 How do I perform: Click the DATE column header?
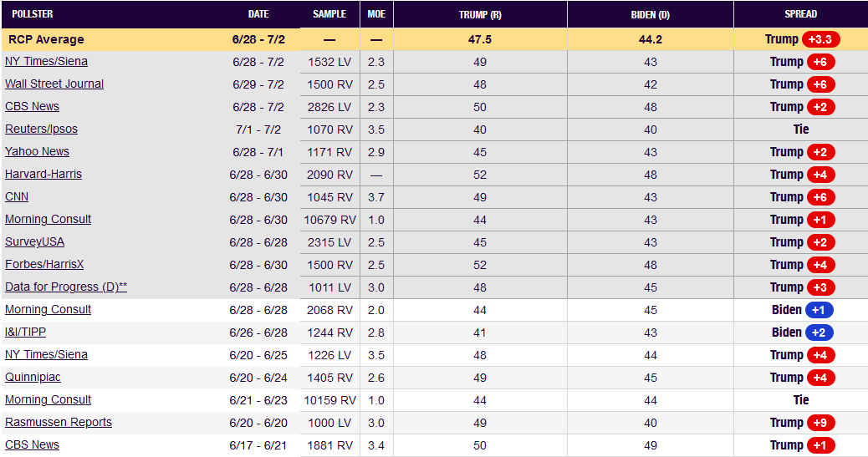[258, 14]
